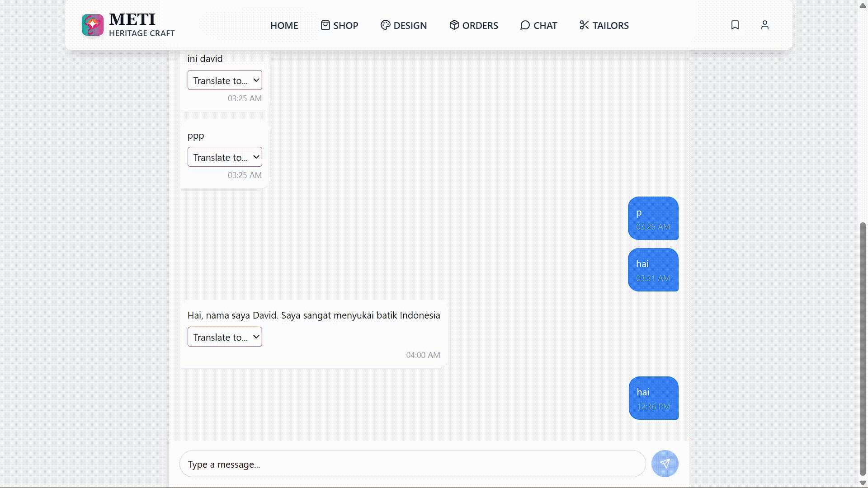The image size is (868, 488).
Task: Click the vertical page scrollbar thumb
Action: pyautogui.click(x=863, y=348)
